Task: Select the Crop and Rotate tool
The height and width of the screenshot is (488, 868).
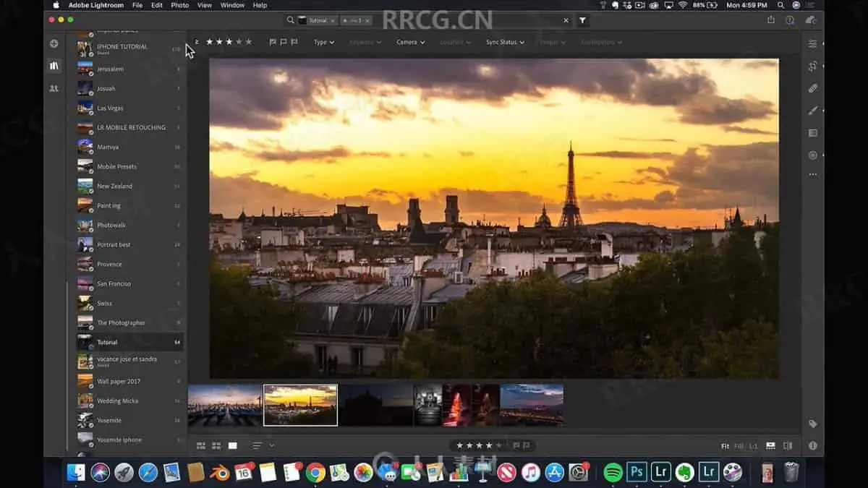Action: 812,66
